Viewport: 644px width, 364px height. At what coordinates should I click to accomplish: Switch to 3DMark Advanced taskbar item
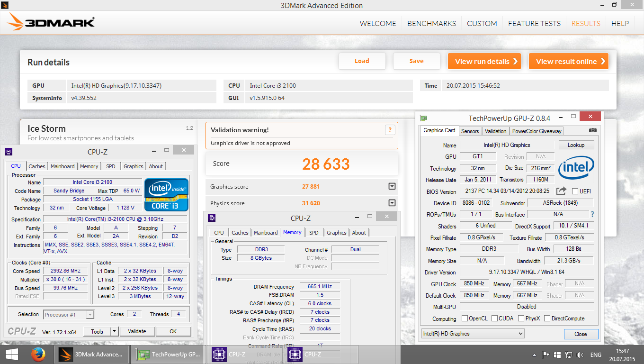[x=92, y=354]
